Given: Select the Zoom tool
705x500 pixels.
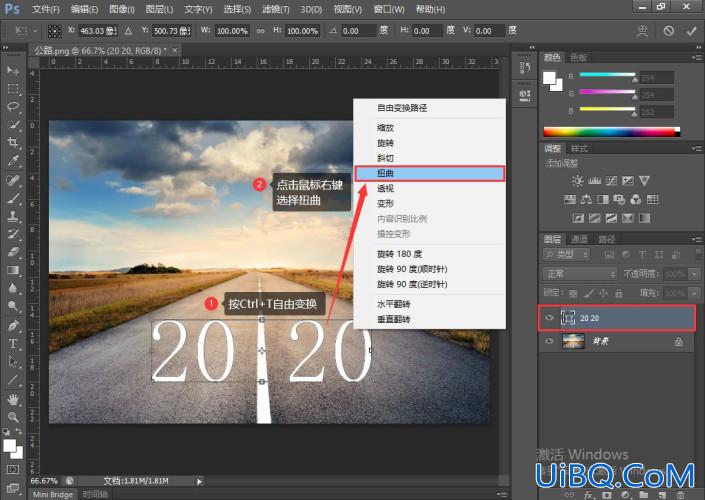Looking at the screenshot, I should [x=13, y=417].
